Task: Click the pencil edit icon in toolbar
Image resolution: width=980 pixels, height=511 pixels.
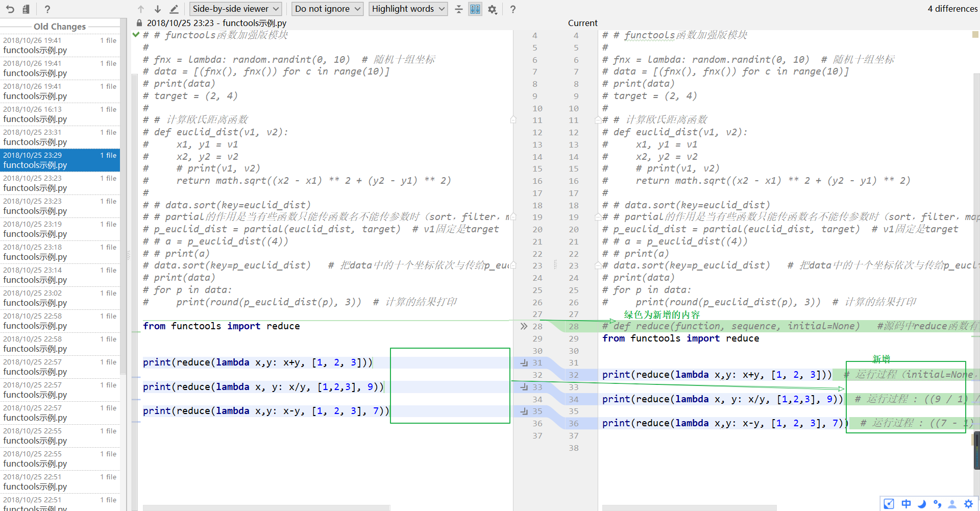Action: pyautogui.click(x=174, y=9)
